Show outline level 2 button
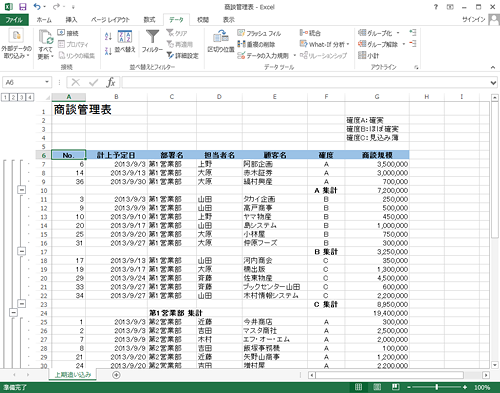Viewport: 500px width, 393px height. coord(13,97)
